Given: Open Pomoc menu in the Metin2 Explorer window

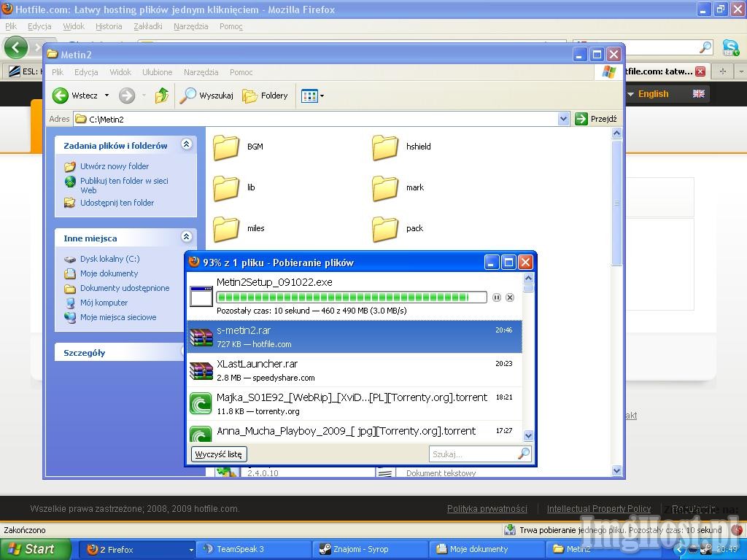Looking at the screenshot, I should pos(241,72).
